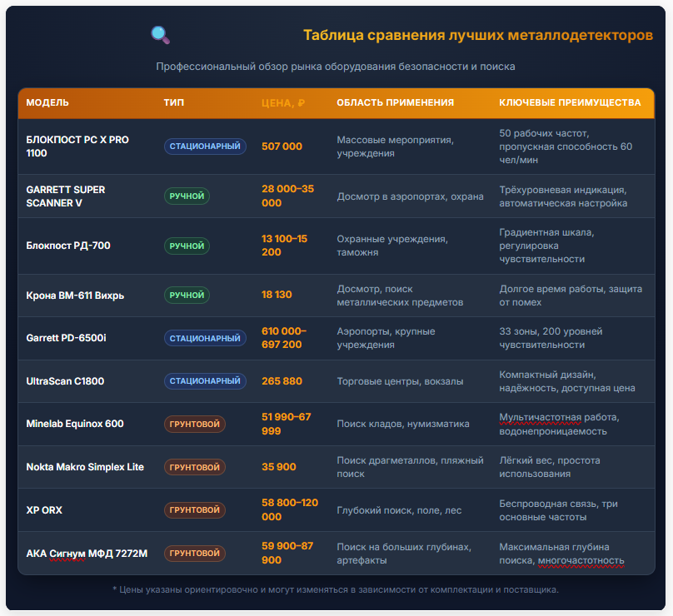Click the price '59 900–87 900'
The height and width of the screenshot is (616, 673).
pos(287,553)
